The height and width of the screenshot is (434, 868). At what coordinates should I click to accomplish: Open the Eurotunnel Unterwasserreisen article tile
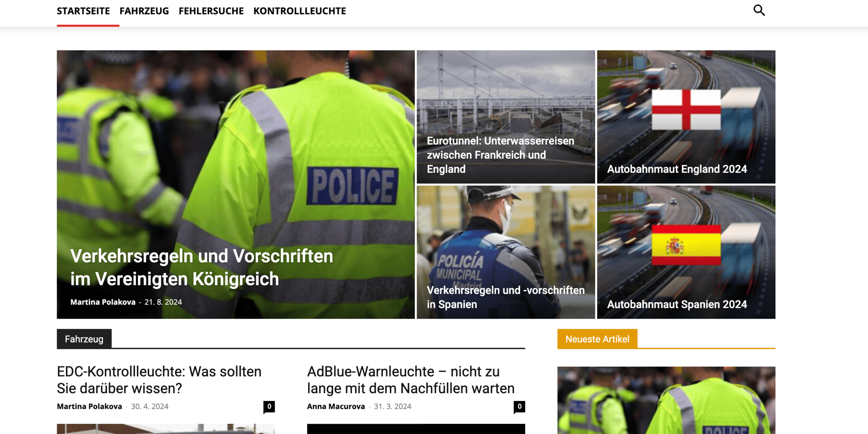[x=506, y=117]
